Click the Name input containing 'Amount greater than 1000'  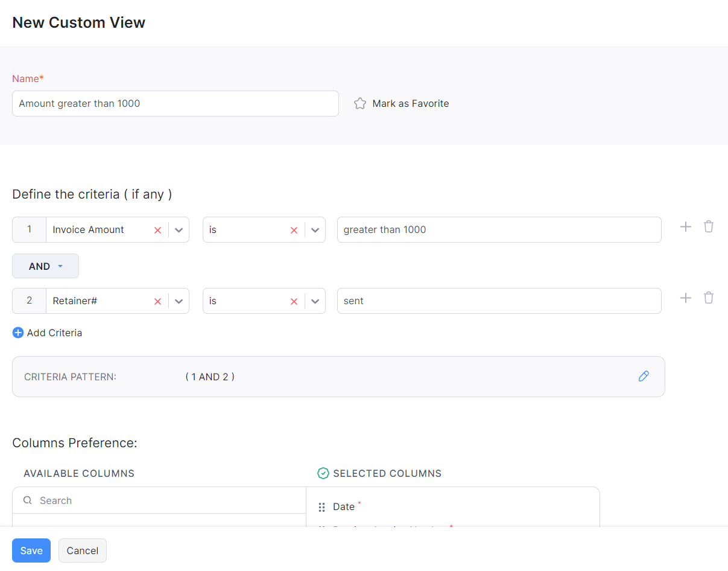click(x=175, y=103)
